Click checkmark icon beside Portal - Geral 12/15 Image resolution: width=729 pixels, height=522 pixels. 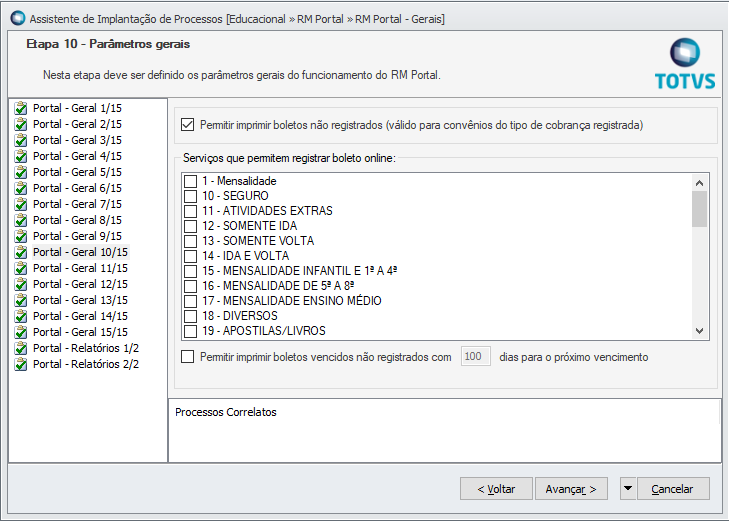click(21, 284)
